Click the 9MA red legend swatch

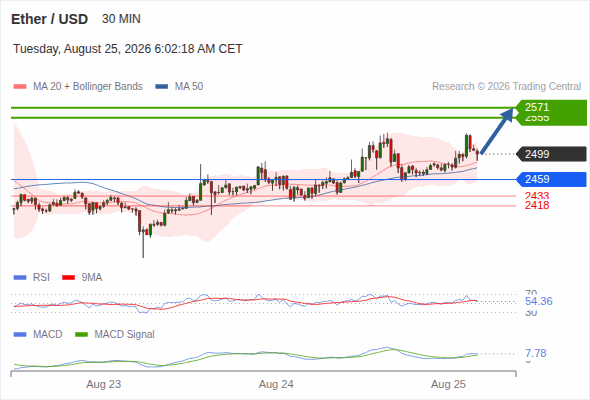68,278
